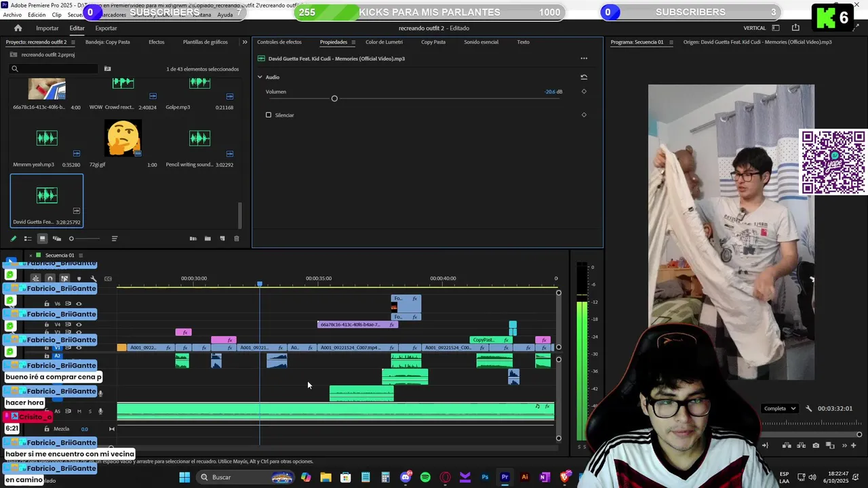Toggle linked selection in timeline
This screenshot has width=868, height=488.
(64, 279)
